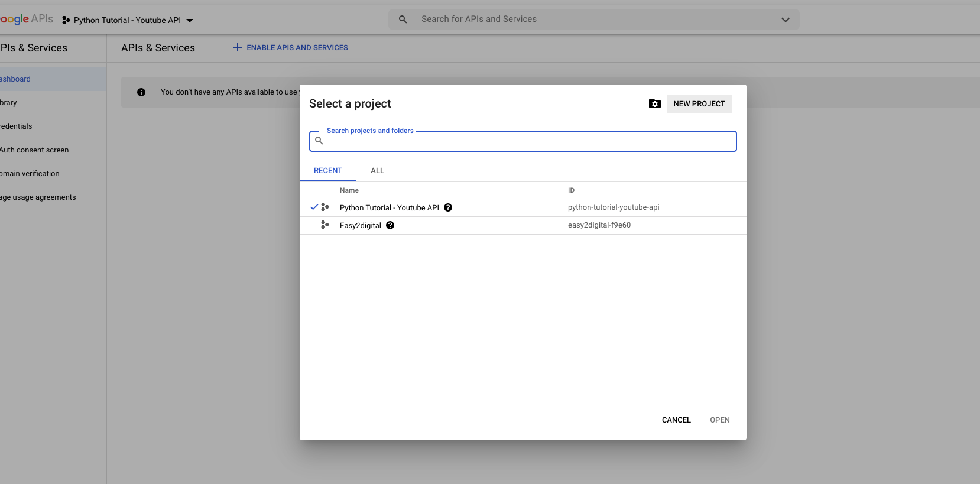
Task: Click ENABLE APIS AND SERVICES link
Action: (x=297, y=48)
